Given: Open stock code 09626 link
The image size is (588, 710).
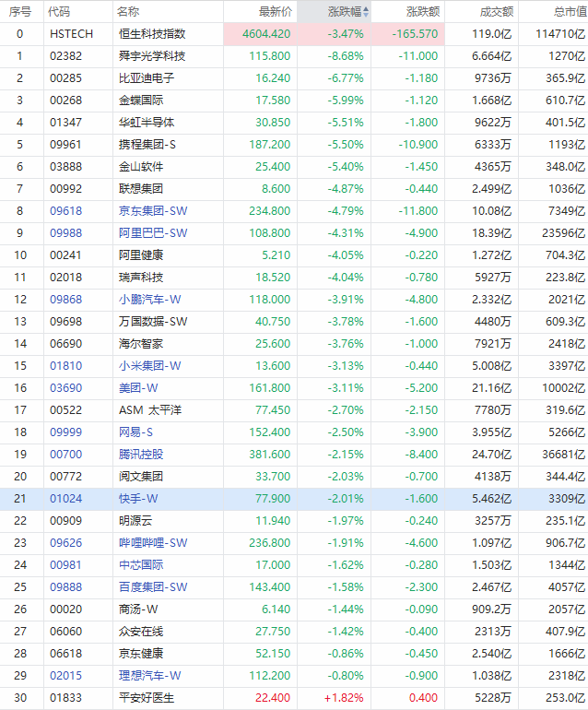Looking at the screenshot, I should pyautogui.click(x=66, y=543).
